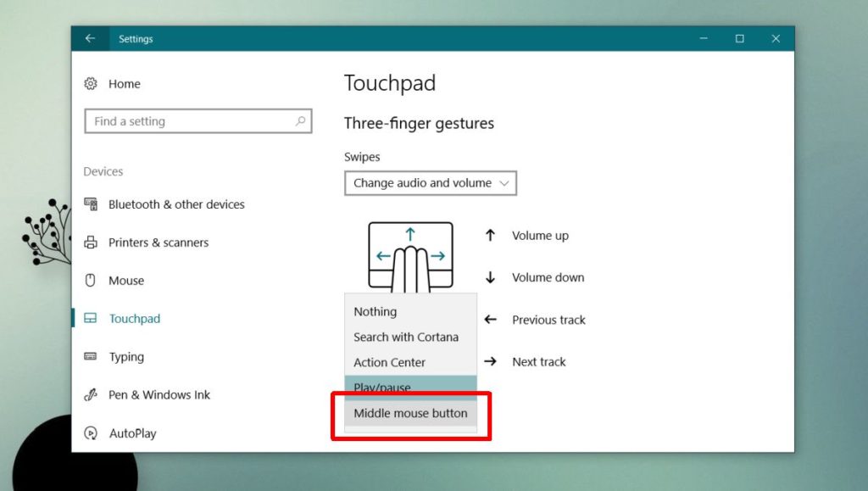Select the Pen & Windows Ink icon
This screenshot has width=868, height=491.
[91, 394]
